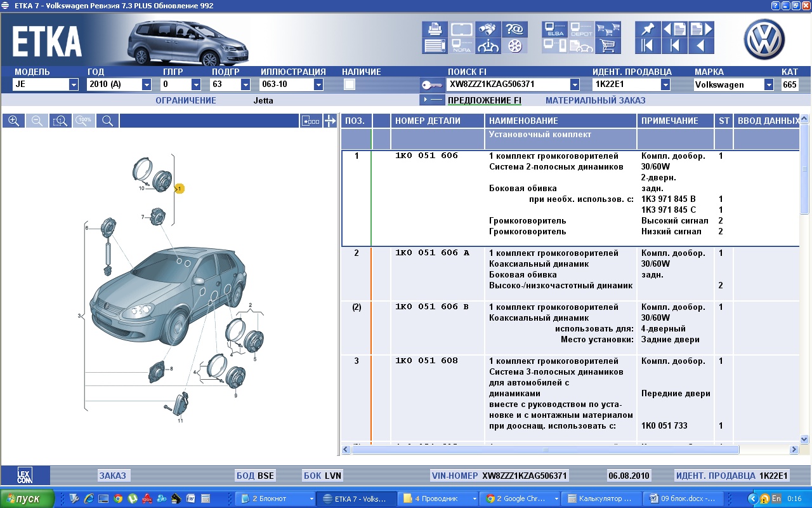
Task: Open the Калькулятор window from taskbar
Action: [600, 498]
